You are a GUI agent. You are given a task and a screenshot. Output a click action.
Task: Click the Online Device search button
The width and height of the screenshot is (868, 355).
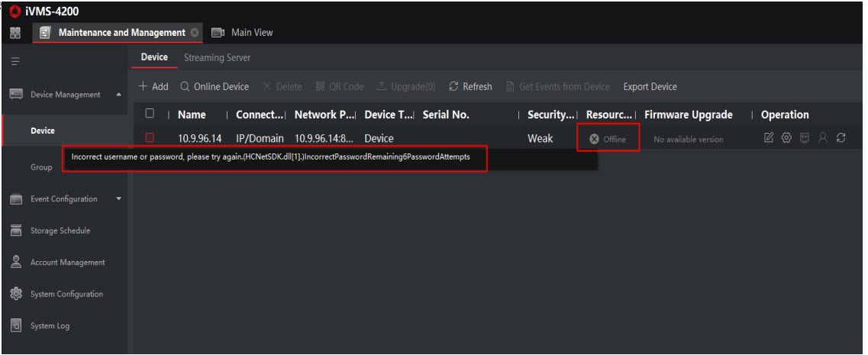(x=215, y=87)
